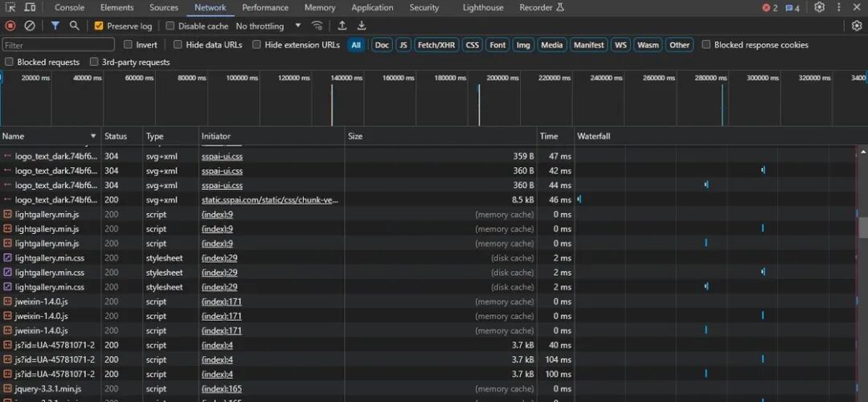Open DevTools main settings gear

click(819, 7)
